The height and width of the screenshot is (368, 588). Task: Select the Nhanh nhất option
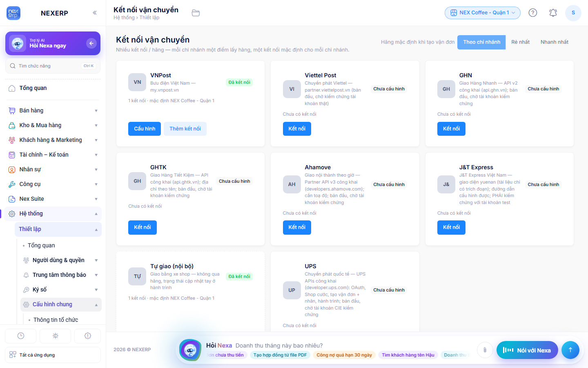pyautogui.click(x=555, y=42)
